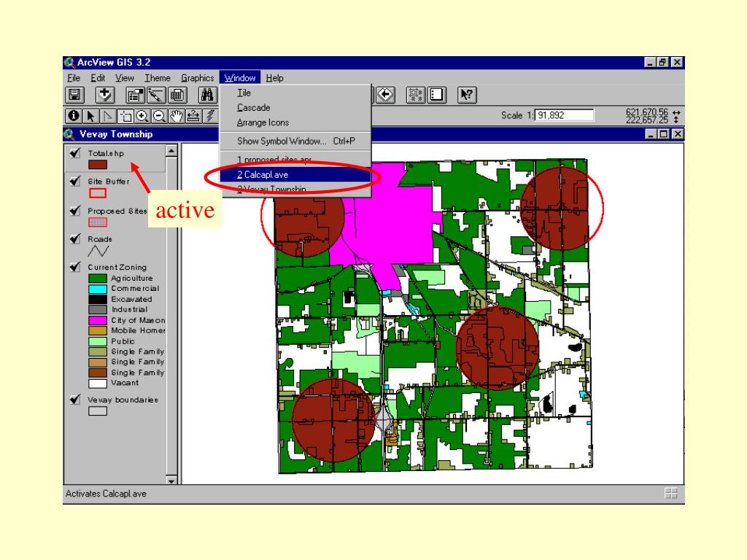Choose Cascade from the Window menu
747x560 pixels.
(x=295, y=108)
